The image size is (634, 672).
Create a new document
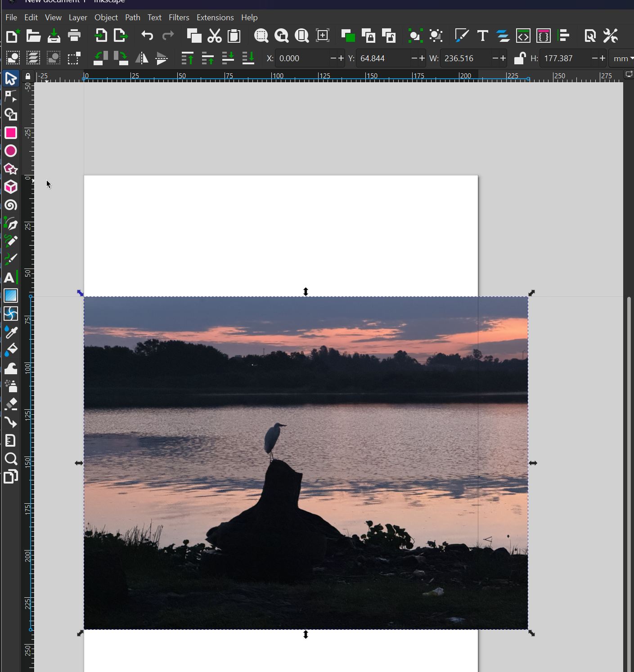point(13,36)
